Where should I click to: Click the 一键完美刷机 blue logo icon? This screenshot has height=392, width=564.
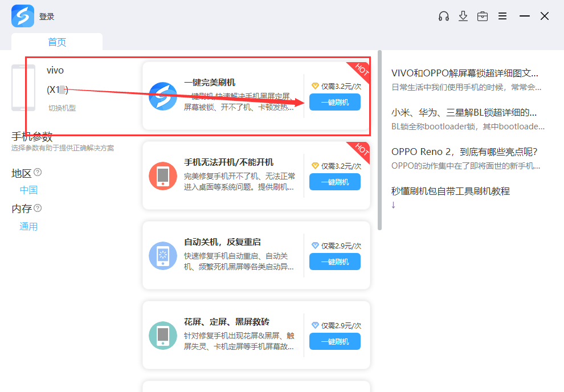(163, 96)
